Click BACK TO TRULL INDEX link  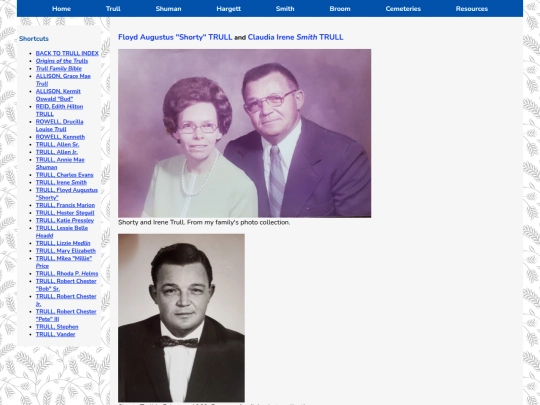(x=67, y=53)
